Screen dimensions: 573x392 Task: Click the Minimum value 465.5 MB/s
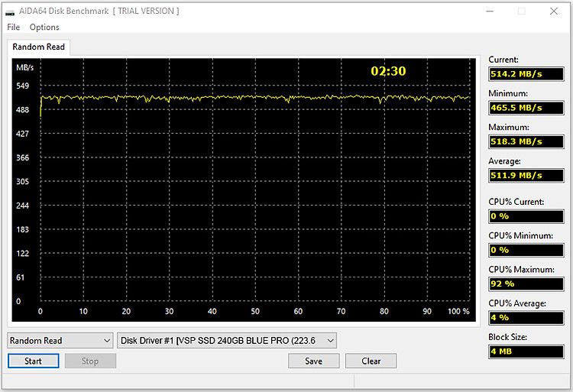(x=526, y=108)
